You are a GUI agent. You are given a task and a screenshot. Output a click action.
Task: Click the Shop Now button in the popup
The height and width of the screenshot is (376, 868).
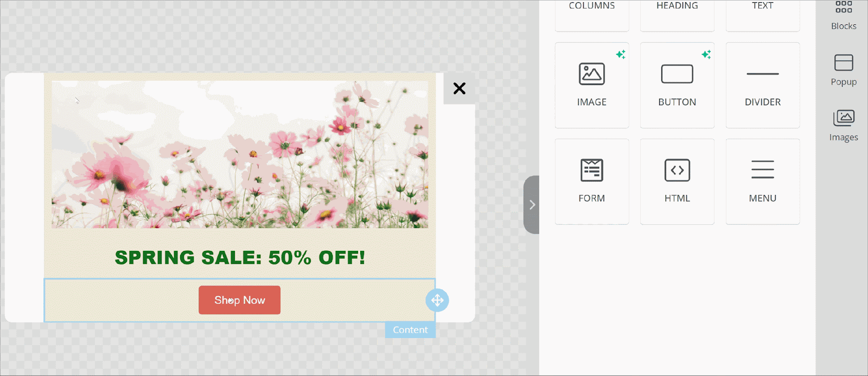239,300
